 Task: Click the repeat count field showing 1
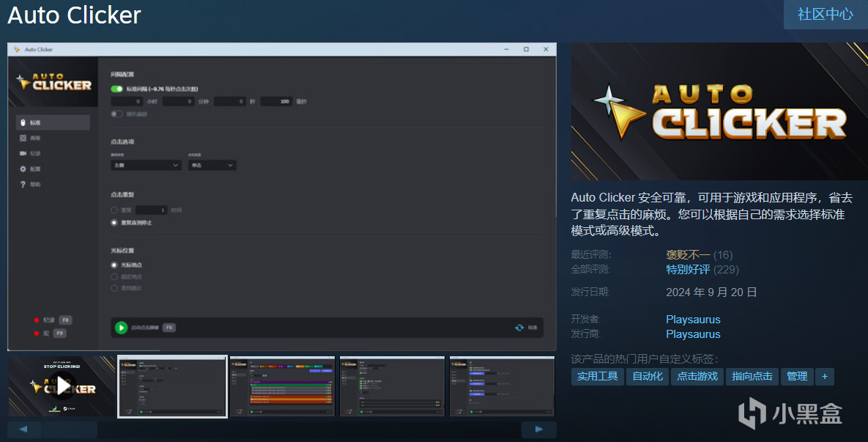tap(151, 210)
